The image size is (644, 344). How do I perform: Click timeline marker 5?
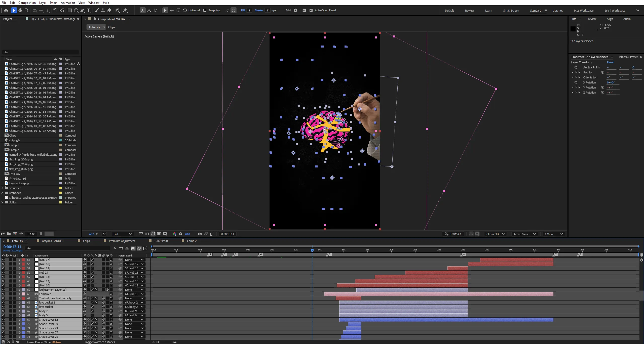(x=329, y=254)
